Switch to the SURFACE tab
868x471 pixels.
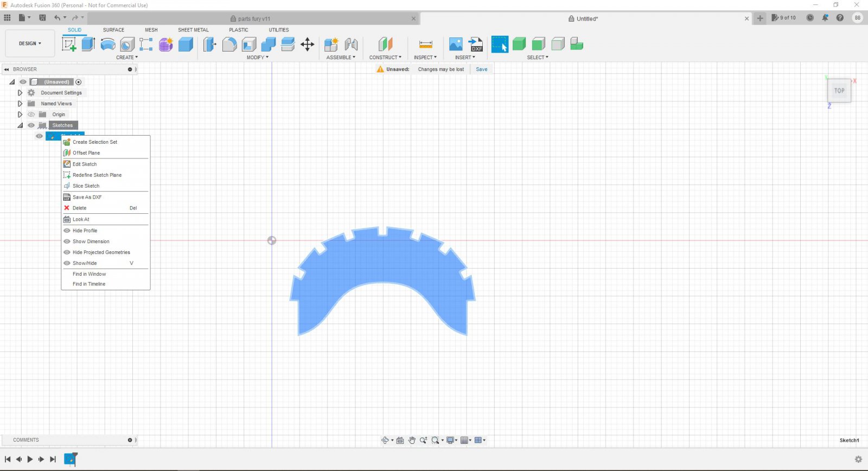113,30
